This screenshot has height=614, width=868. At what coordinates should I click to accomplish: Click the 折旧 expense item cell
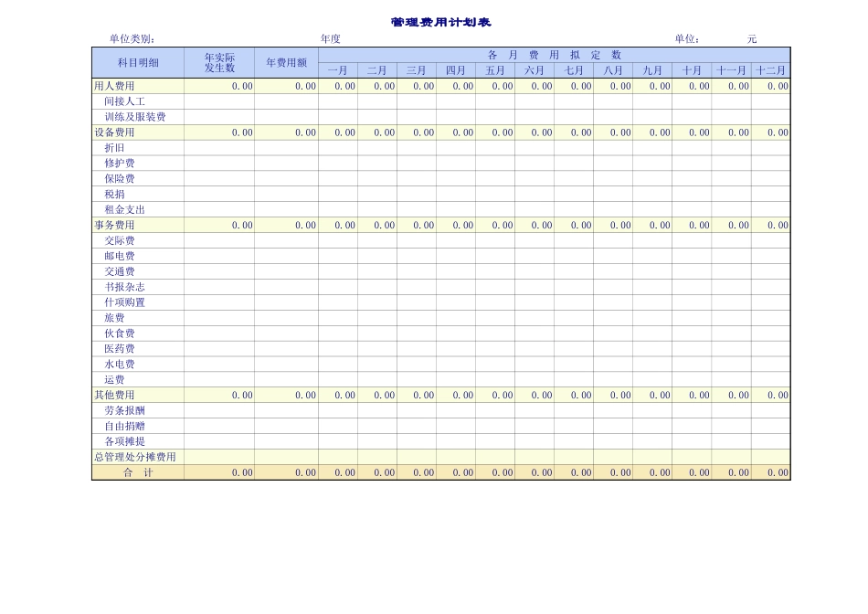[x=112, y=147]
